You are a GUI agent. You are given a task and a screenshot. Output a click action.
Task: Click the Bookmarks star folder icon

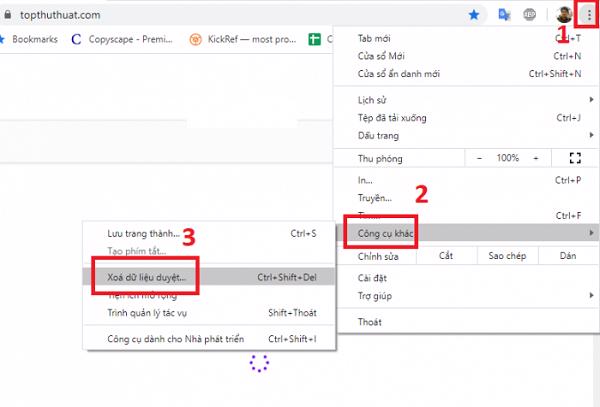click(3, 40)
